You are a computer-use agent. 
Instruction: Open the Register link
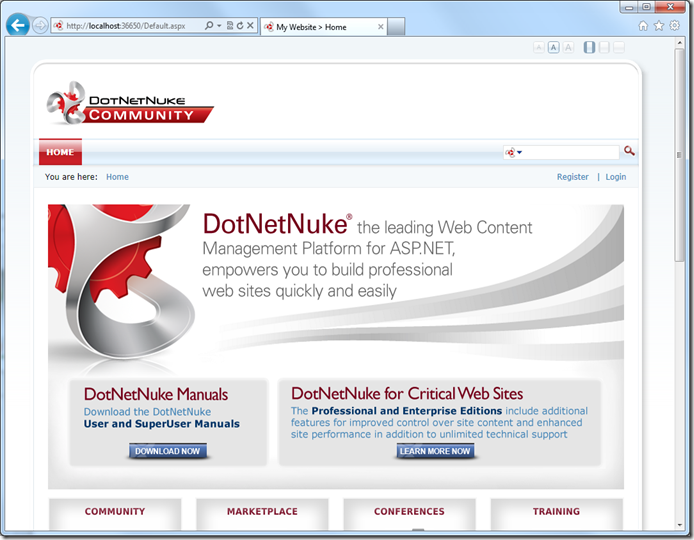click(573, 177)
